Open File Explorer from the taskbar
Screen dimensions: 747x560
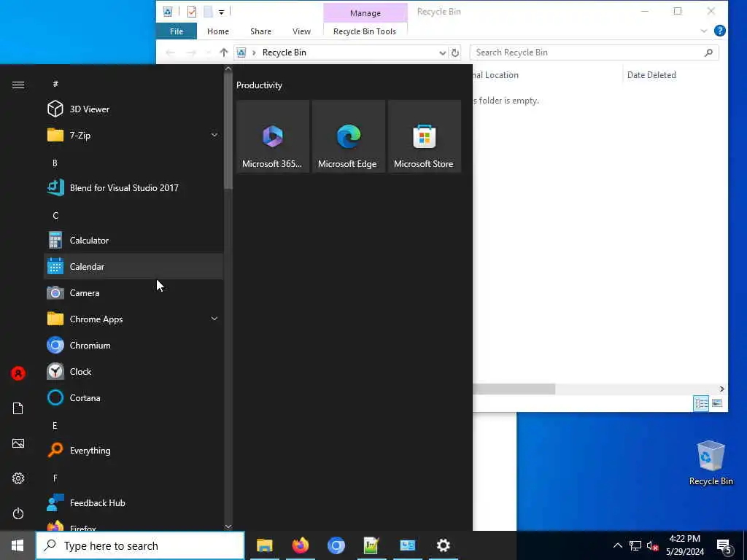pyautogui.click(x=264, y=545)
